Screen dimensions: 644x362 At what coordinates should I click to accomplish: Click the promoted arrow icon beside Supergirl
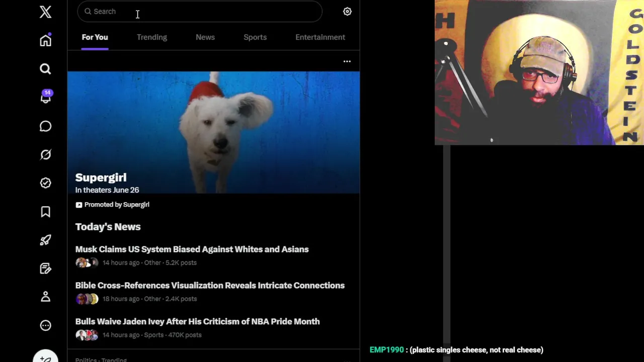(x=78, y=205)
